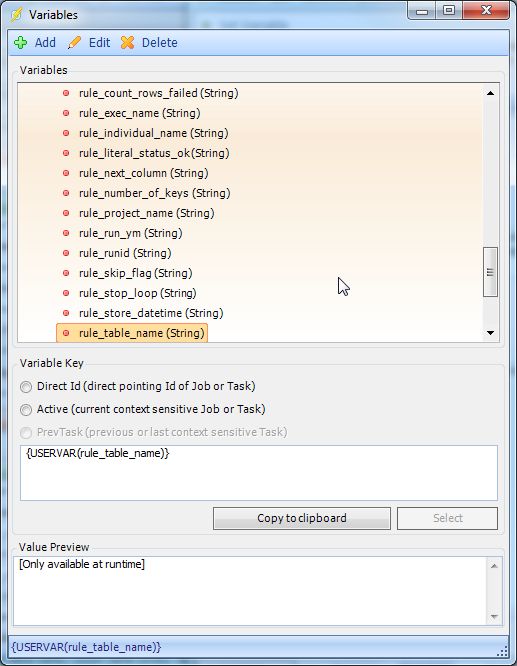Select the PrevTask radio button
The image size is (517, 666).
point(26,432)
